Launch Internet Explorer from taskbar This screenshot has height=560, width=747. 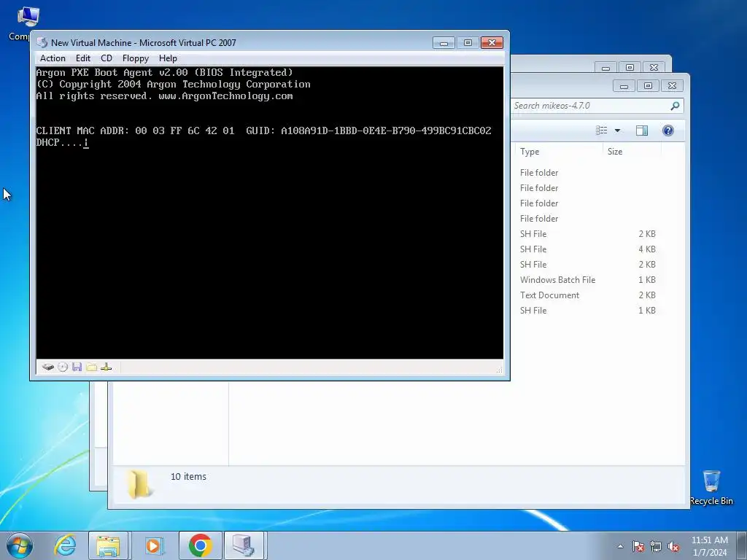[x=65, y=545]
